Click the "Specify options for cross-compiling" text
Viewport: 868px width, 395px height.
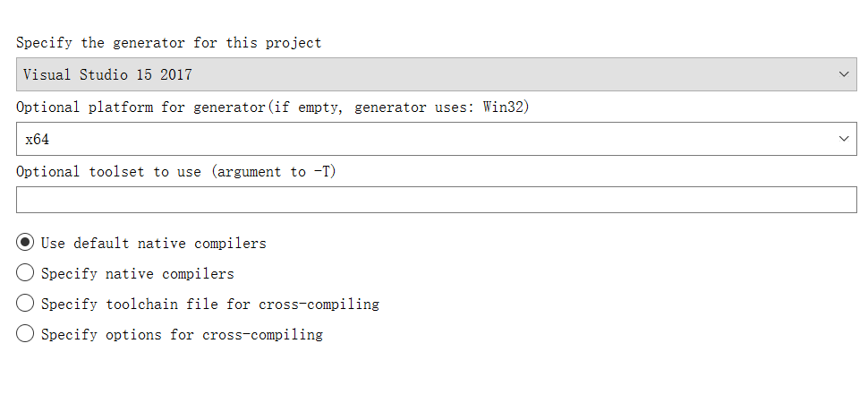[x=182, y=334]
